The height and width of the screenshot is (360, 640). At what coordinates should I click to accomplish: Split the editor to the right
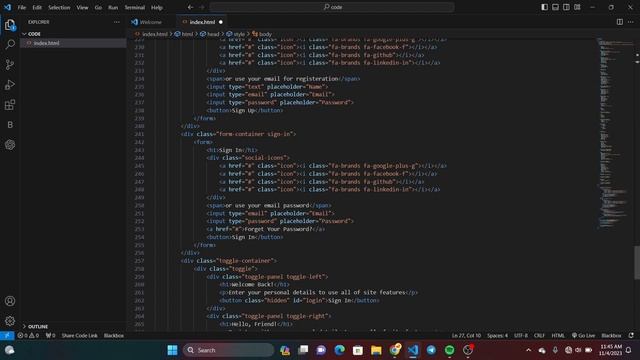pyautogui.click(x=620, y=22)
